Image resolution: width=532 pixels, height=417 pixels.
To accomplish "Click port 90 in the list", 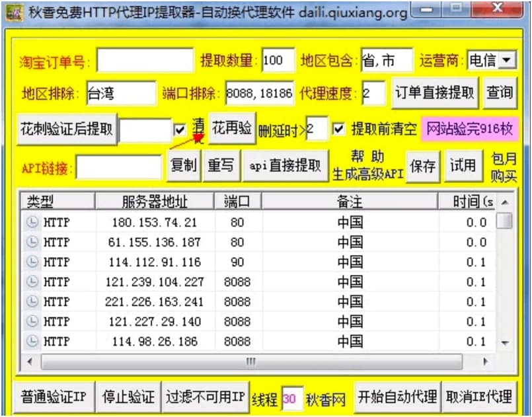I will click(x=237, y=262).
